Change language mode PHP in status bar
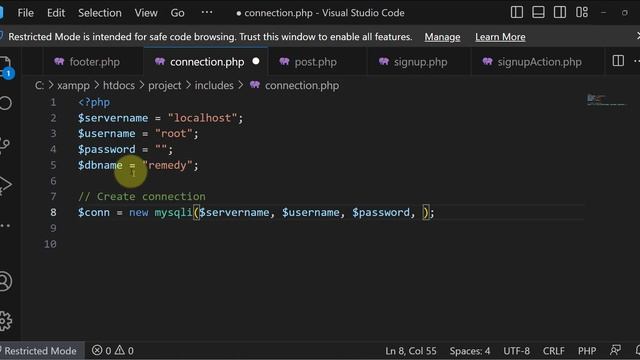The width and height of the screenshot is (640, 360). click(587, 351)
